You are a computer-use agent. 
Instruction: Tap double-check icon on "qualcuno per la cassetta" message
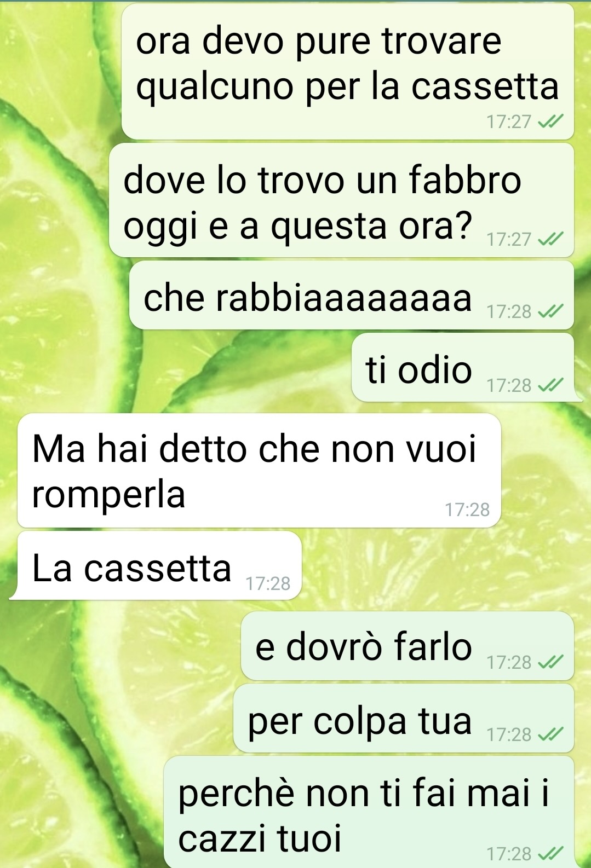click(550, 121)
